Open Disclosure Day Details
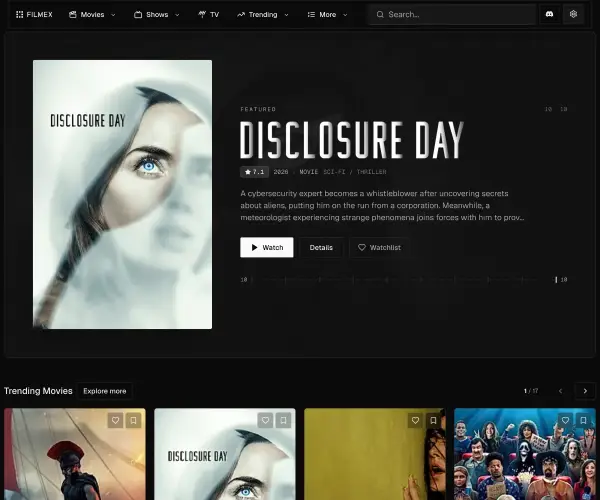Screen dimensions: 600x500 (321, 248)
